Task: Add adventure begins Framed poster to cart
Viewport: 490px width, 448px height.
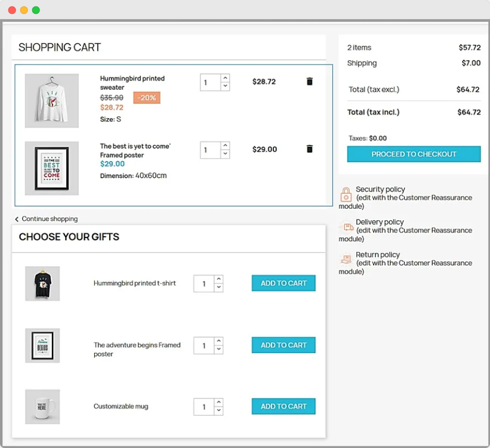Action: pyautogui.click(x=283, y=345)
